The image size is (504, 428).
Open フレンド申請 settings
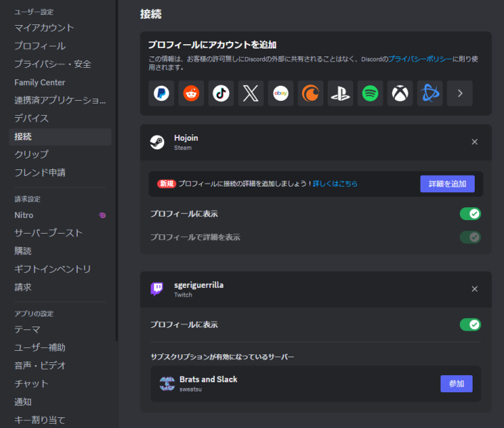[60, 172]
